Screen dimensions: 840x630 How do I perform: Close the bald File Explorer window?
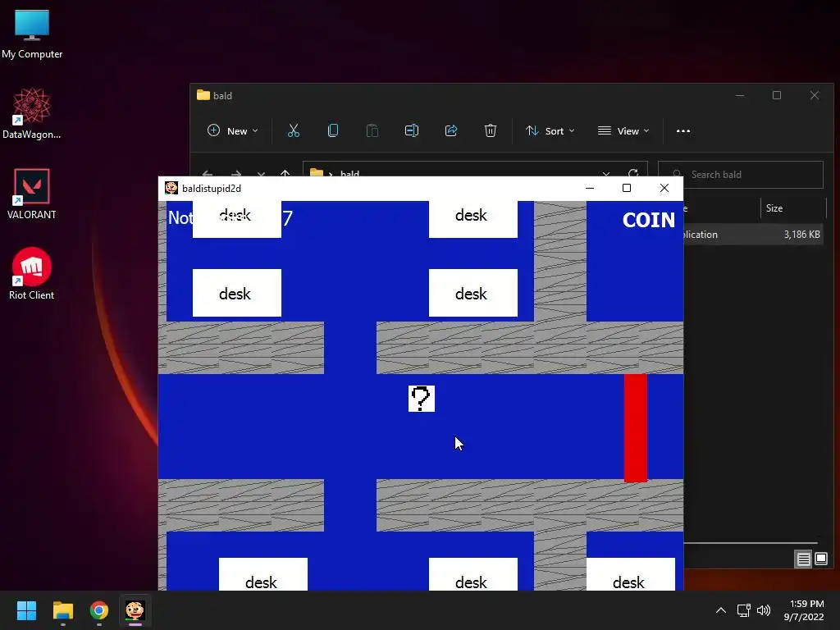click(x=815, y=95)
